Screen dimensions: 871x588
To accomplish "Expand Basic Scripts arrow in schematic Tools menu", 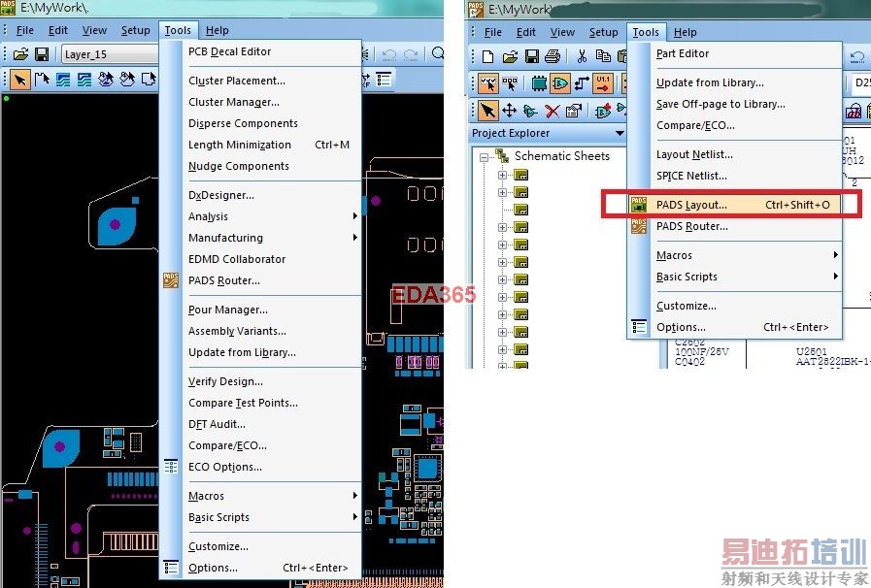I will point(835,276).
